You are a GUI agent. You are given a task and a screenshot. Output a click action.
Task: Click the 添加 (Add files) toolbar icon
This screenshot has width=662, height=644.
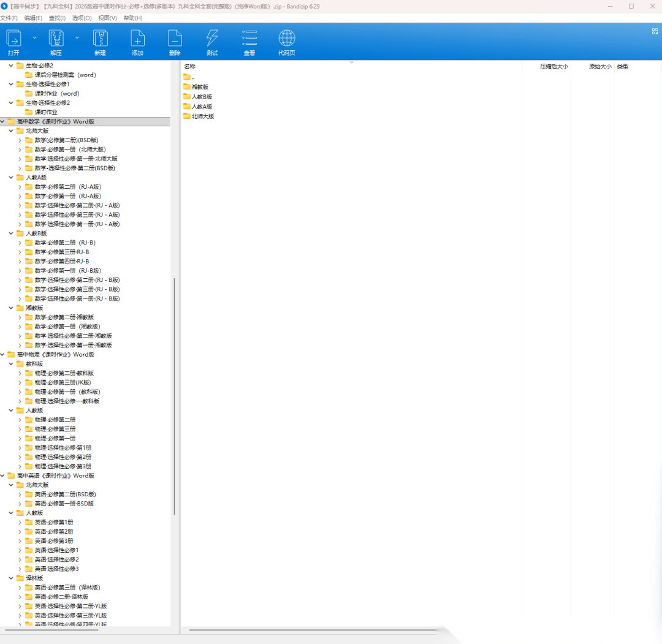tap(137, 42)
